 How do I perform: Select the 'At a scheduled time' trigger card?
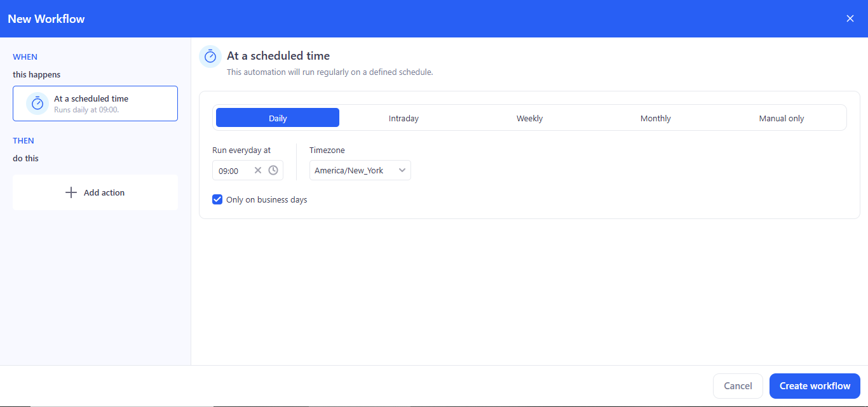coord(95,103)
